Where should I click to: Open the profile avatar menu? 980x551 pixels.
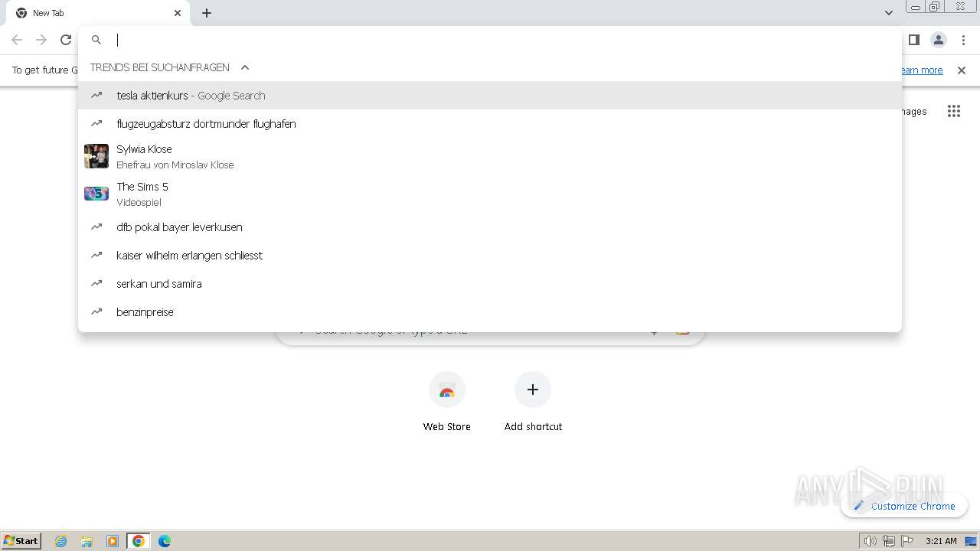click(x=938, y=40)
